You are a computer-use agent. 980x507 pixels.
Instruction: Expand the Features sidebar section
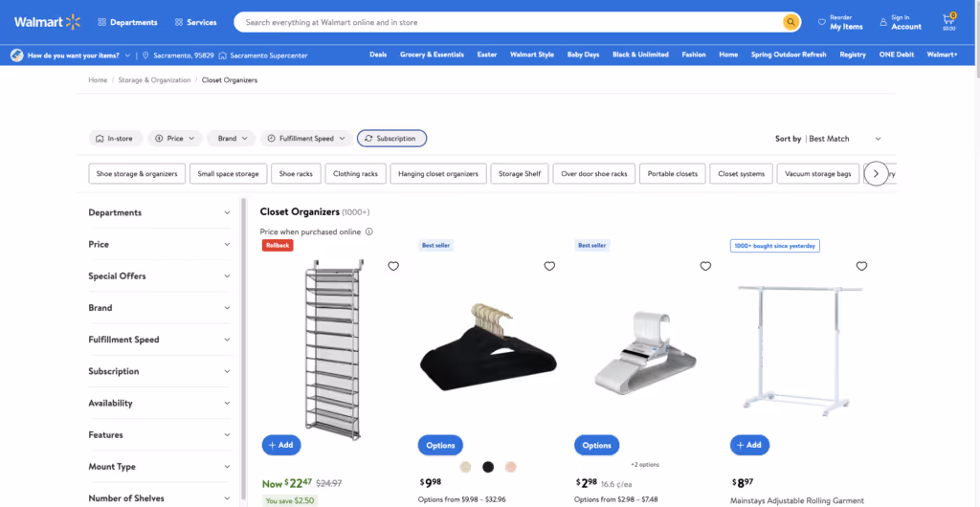coord(160,434)
